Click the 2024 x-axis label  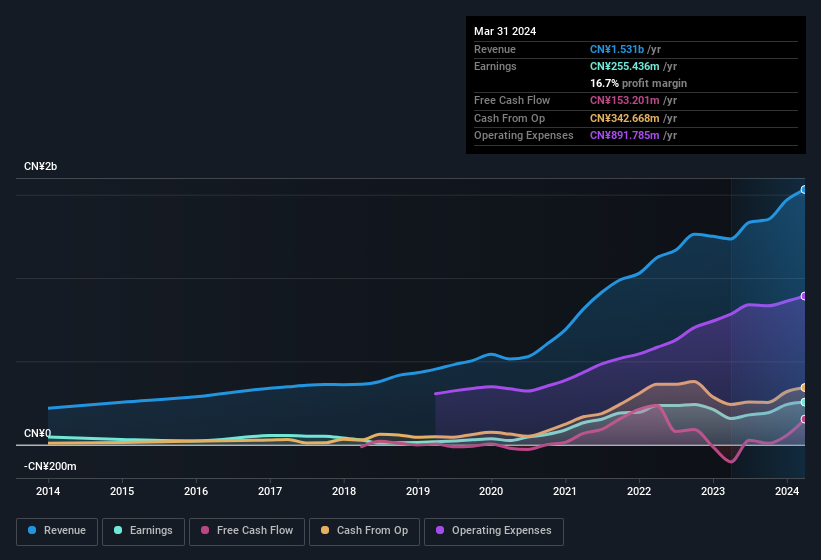(x=786, y=491)
